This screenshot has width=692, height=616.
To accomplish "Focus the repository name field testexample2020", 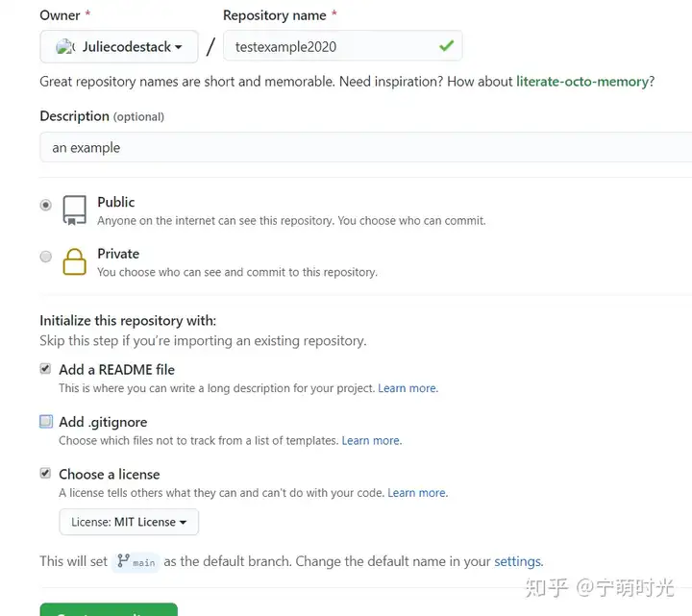I will tap(342, 46).
